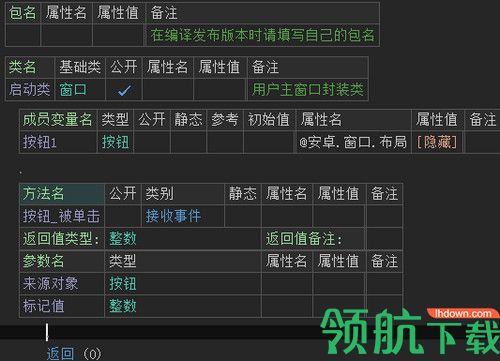The width and height of the screenshot is (500, 361).
Task: Select the method name 按钮_被单击
Action: pos(61,216)
